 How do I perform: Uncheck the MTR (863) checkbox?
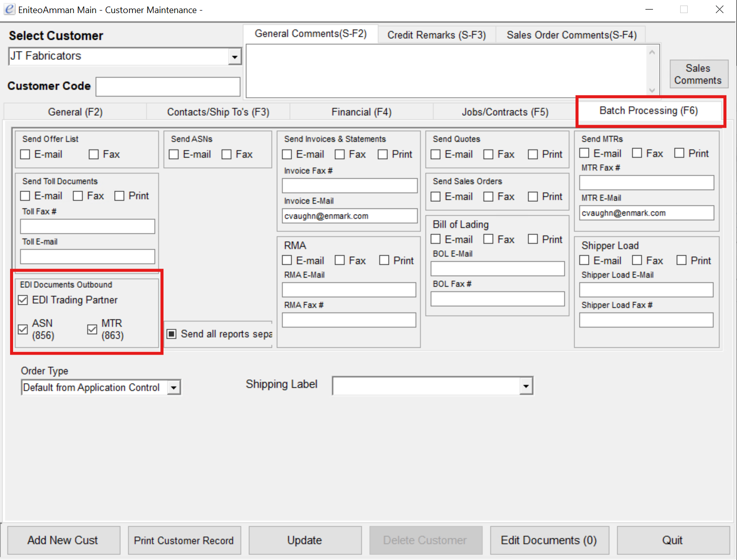[92, 330]
